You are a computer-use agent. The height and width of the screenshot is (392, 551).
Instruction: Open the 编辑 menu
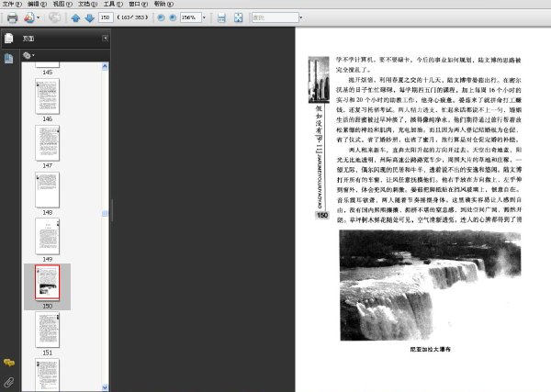(x=38, y=4)
